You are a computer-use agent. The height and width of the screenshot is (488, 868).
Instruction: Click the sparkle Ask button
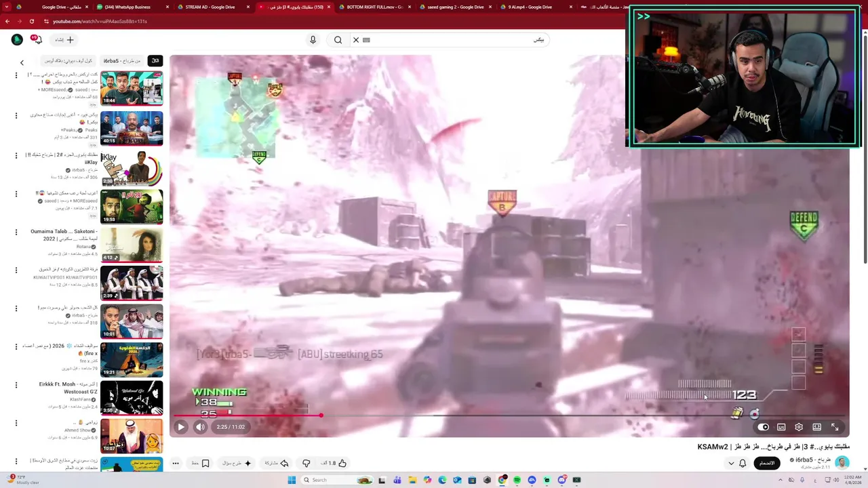237,463
